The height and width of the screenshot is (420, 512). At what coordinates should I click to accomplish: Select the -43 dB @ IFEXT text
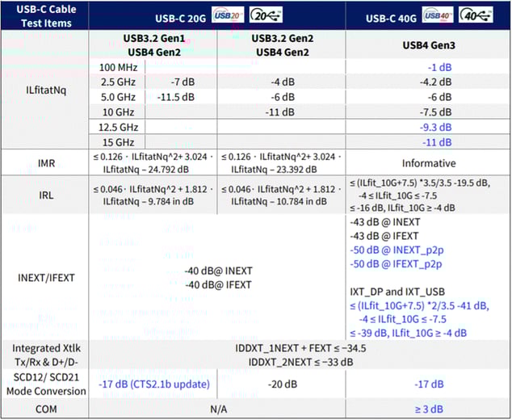384,236
